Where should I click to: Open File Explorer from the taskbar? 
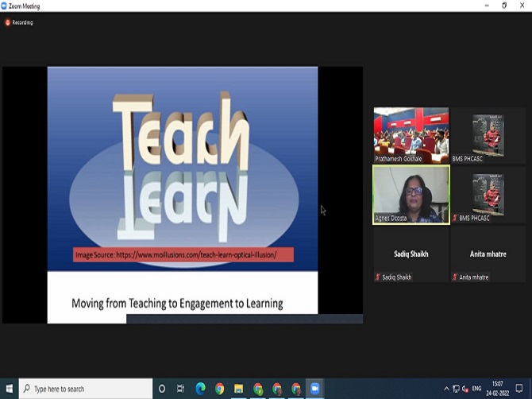pyautogui.click(x=238, y=389)
